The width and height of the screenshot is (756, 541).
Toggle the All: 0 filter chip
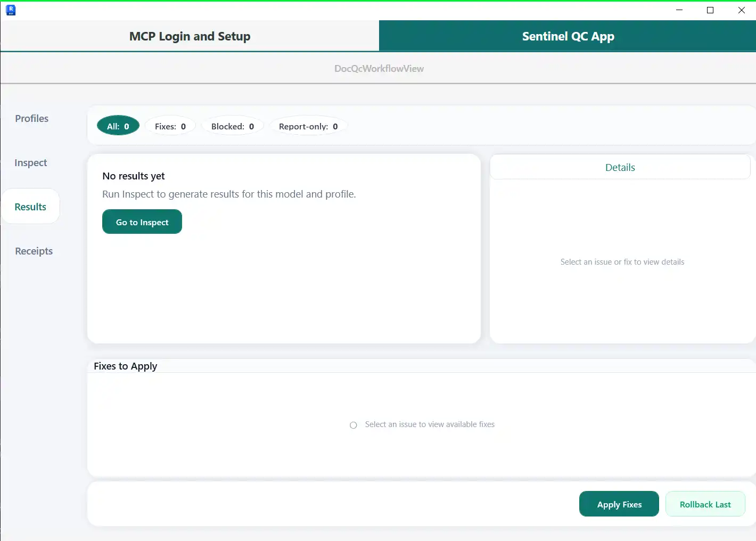click(118, 126)
